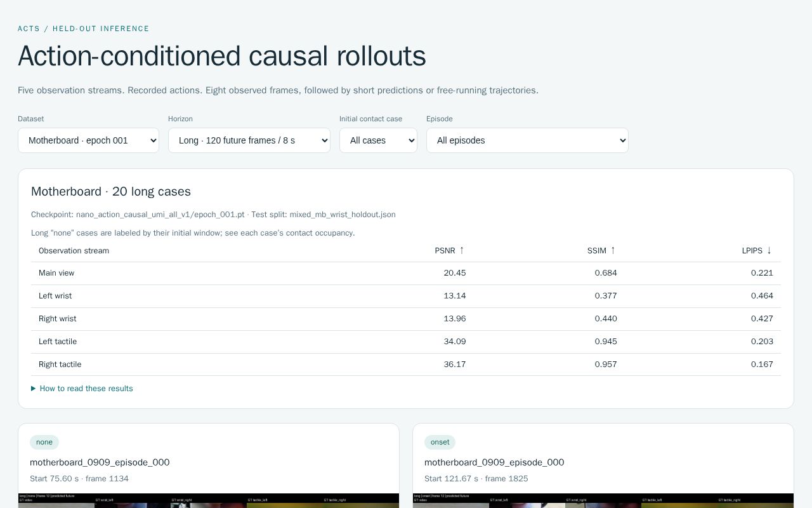Click the Observation stream column header
The image size is (812, 508).
tap(74, 251)
